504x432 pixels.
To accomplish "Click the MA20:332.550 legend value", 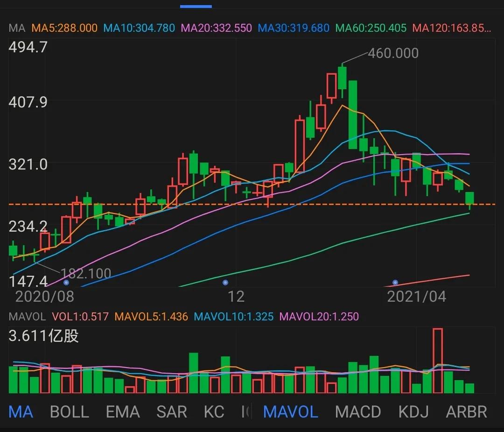I will coord(217,28).
